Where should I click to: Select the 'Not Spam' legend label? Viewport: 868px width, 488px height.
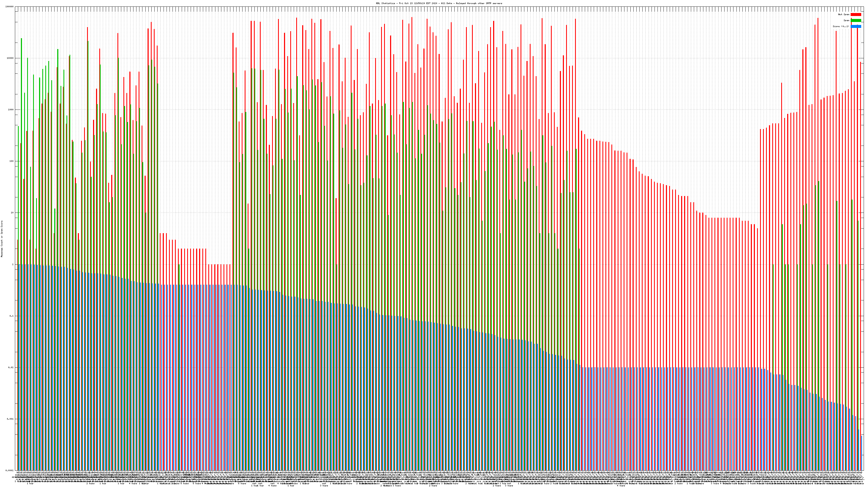(x=844, y=14)
